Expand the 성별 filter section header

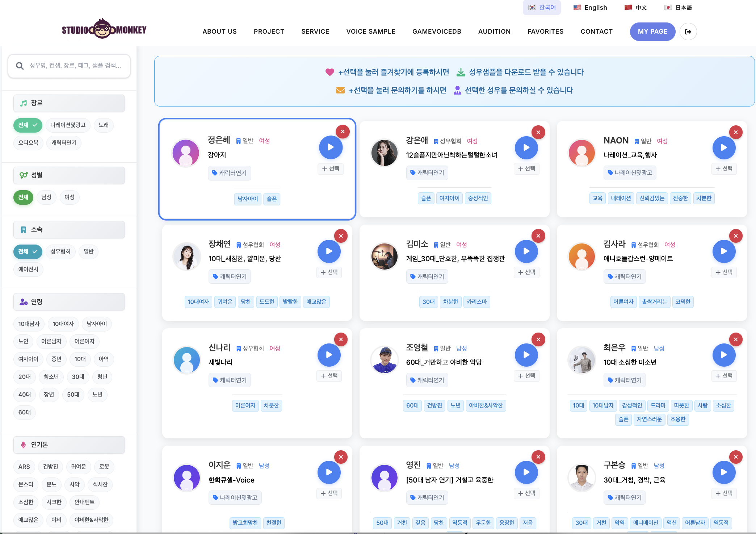pyautogui.click(x=69, y=175)
